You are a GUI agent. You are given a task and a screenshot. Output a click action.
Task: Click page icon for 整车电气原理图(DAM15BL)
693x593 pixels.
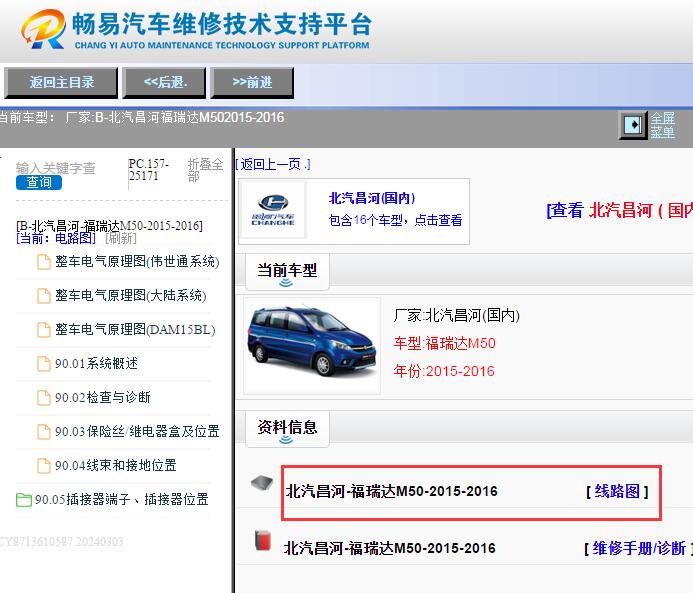44,330
